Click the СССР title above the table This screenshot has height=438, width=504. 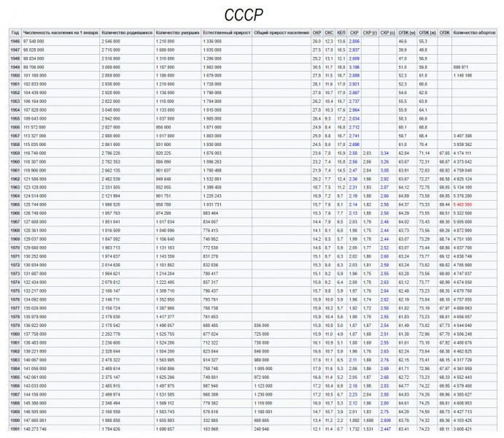[x=244, y=15]
